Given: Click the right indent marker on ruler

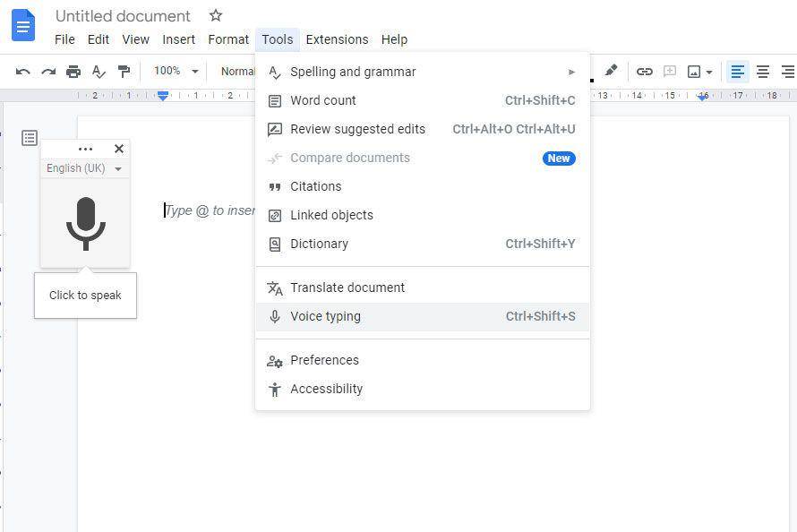Looking at the screenshot, I should (703, 97).
